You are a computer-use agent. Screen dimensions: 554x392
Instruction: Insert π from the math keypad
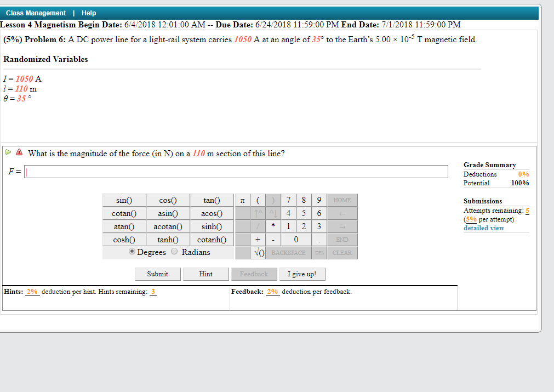[x=242, y=200]
